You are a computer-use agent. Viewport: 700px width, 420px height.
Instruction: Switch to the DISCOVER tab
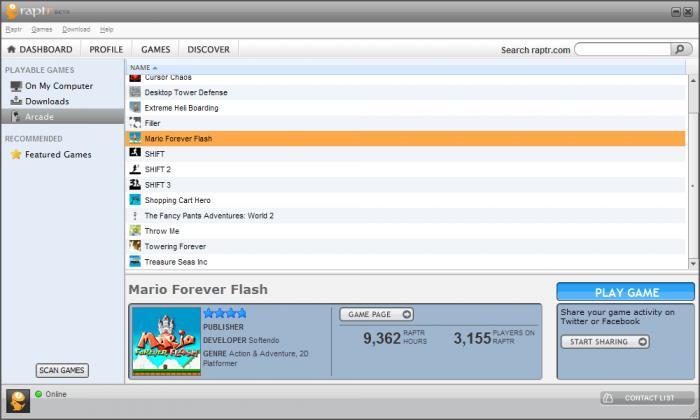pos(208,49)
